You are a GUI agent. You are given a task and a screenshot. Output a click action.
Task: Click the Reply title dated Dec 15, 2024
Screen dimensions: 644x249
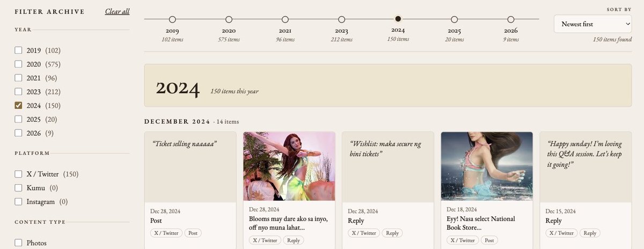click(x=554, y=221)
